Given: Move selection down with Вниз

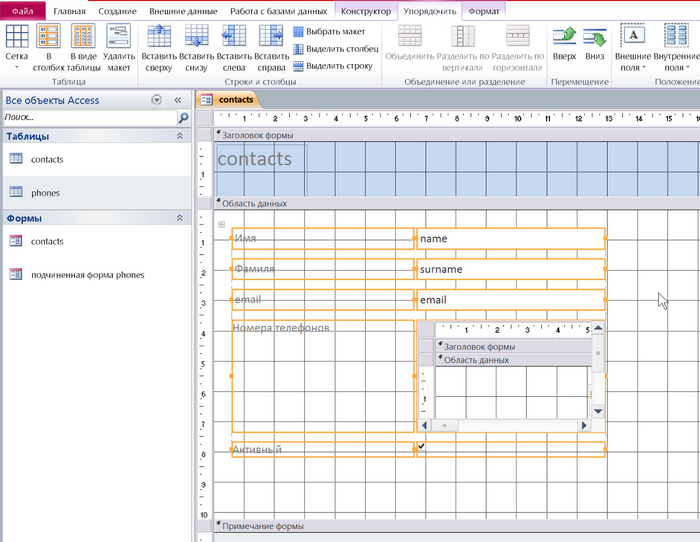Looking at the screenshot, I should (594, 43).
